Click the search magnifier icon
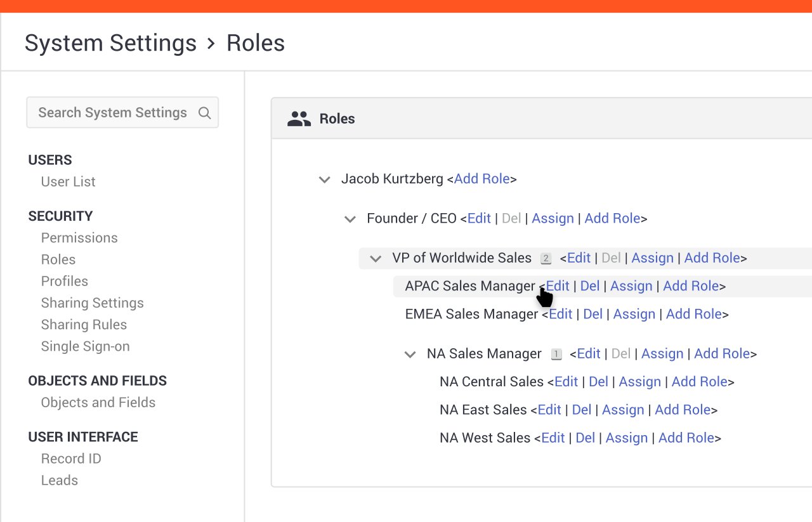812x522 pixels. pos(204,113)
